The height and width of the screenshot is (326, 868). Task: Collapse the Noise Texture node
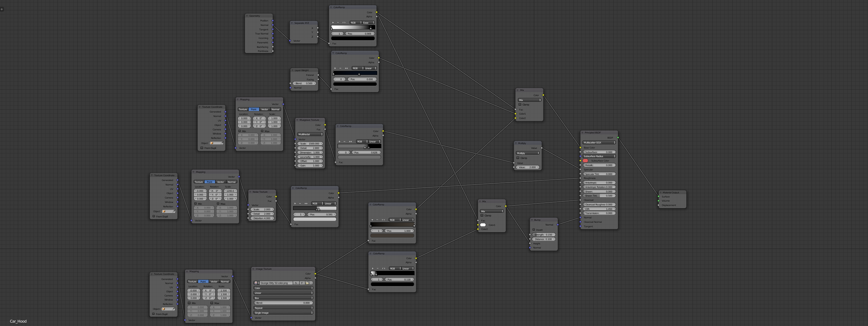tap(250, 192)
